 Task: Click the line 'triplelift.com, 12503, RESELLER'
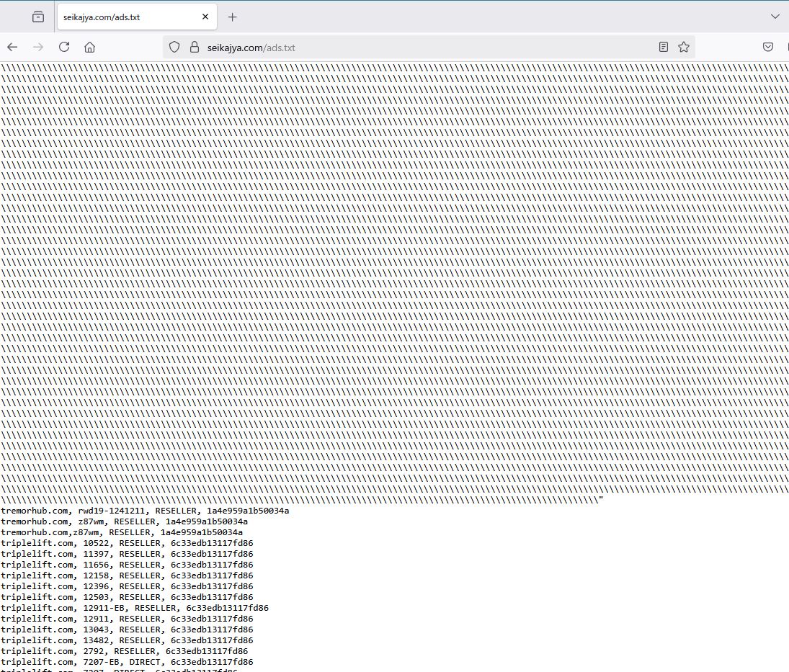[x=127, y=598]
